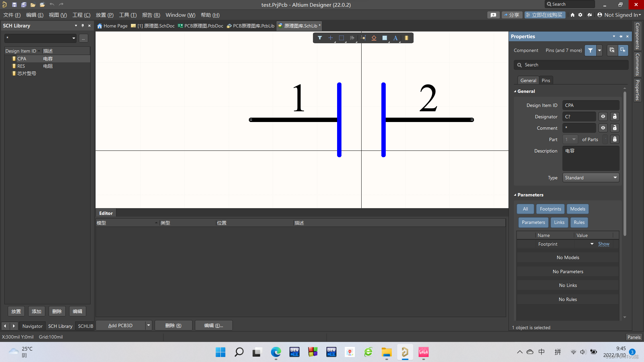Toggle Designator visibility eye icon
The width and height of the screenshot is (644, 362).
pyautogui.click(x=603, y=117)
